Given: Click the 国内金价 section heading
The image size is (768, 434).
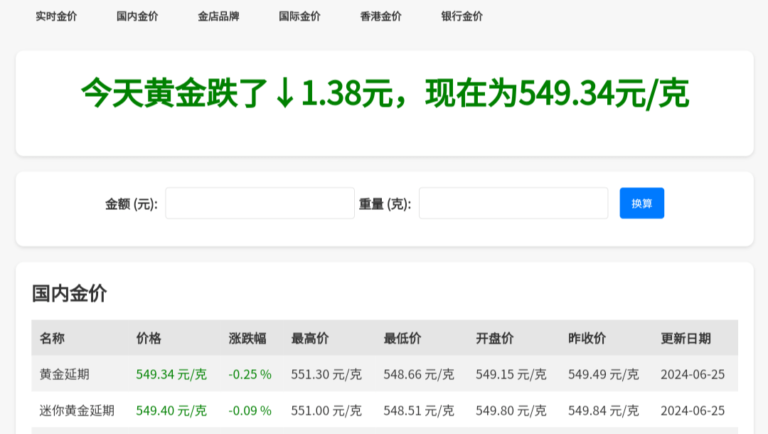Looking at the screenshot, I should (x=69, y=293).
